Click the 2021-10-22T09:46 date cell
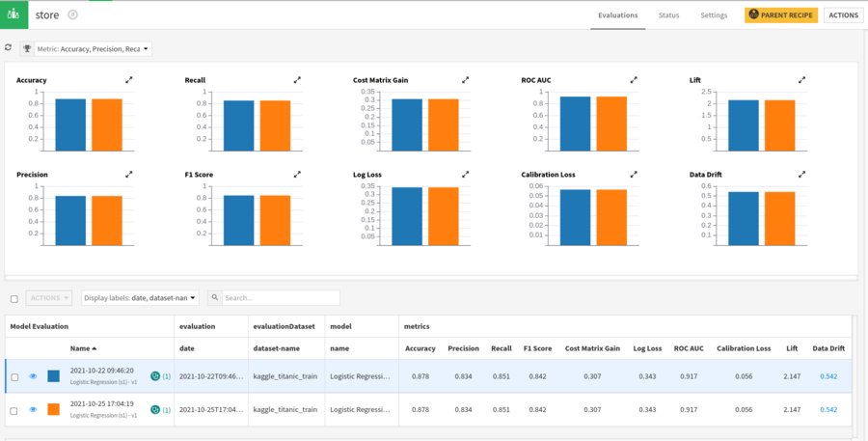Screen dimensions: 868x441 pyautogui.click(x=211, y=376)
